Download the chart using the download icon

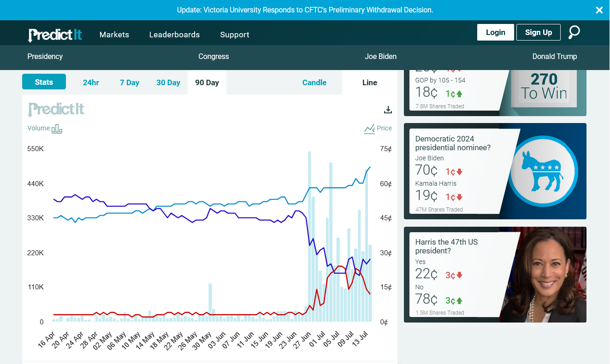point(388,110)
